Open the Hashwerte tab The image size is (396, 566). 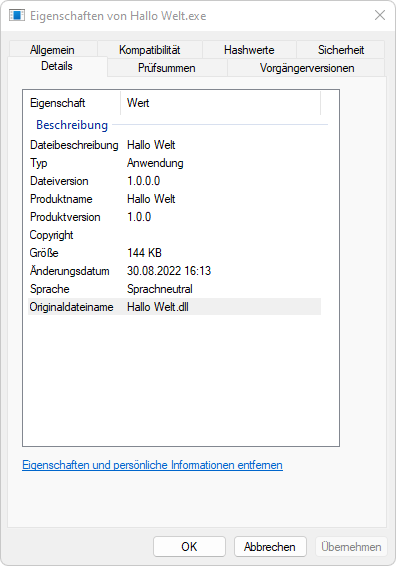point(249,49)
